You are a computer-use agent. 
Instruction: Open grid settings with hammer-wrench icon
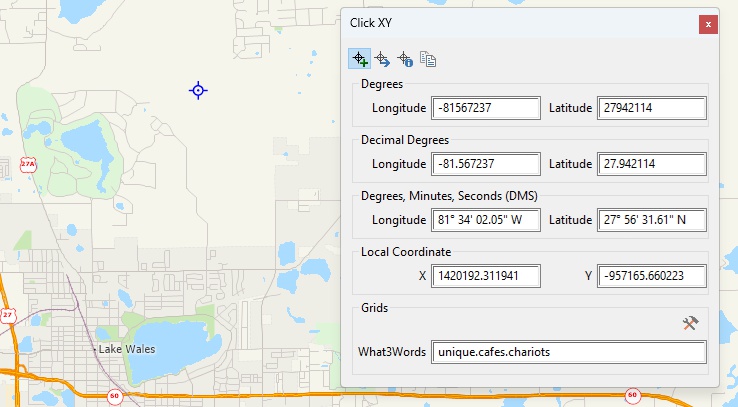pos(690,323)
